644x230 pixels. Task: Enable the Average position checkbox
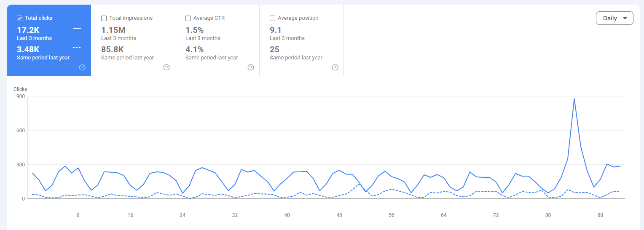[272, 18]
